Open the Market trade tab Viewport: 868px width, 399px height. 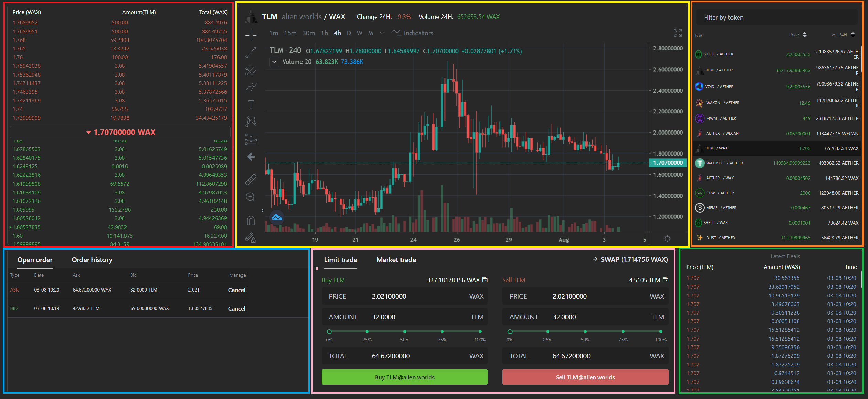pos(396,260)
